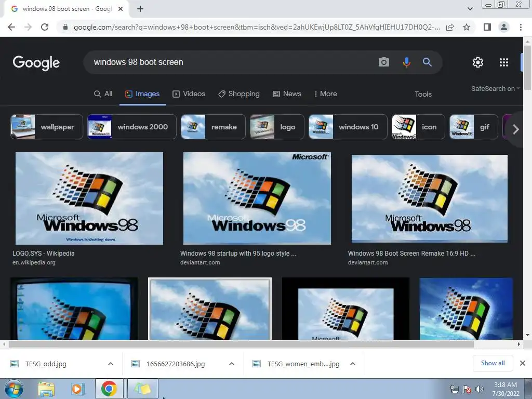Open downloaded file 1656627203686.jpg
The width and height of the screenshot is (532, 399).
(x=176, y=364)
